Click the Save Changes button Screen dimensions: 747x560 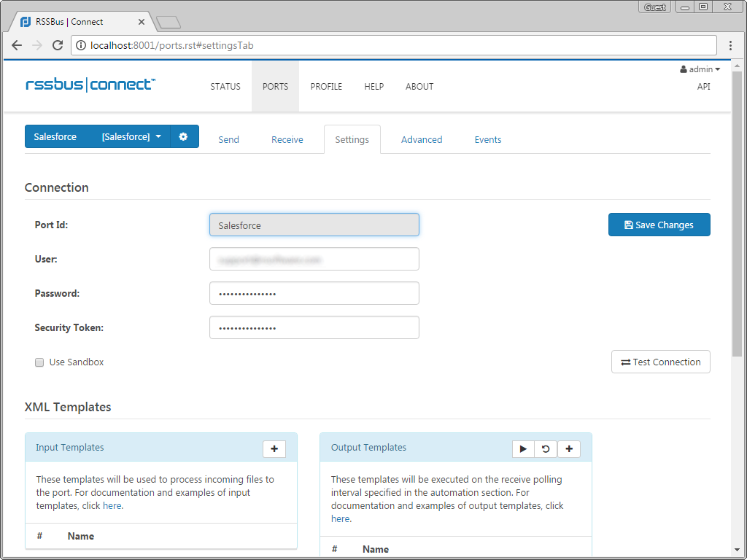tap(659, 225)
